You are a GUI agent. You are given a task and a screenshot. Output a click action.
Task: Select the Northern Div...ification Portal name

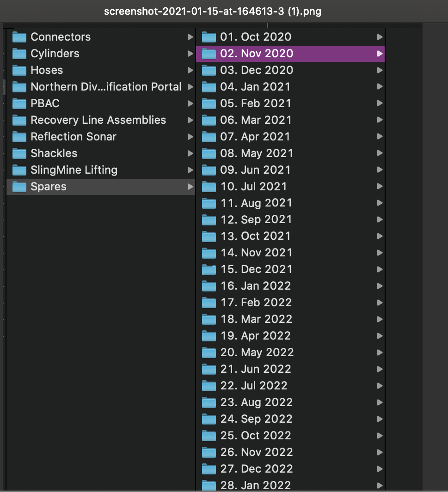106,87
